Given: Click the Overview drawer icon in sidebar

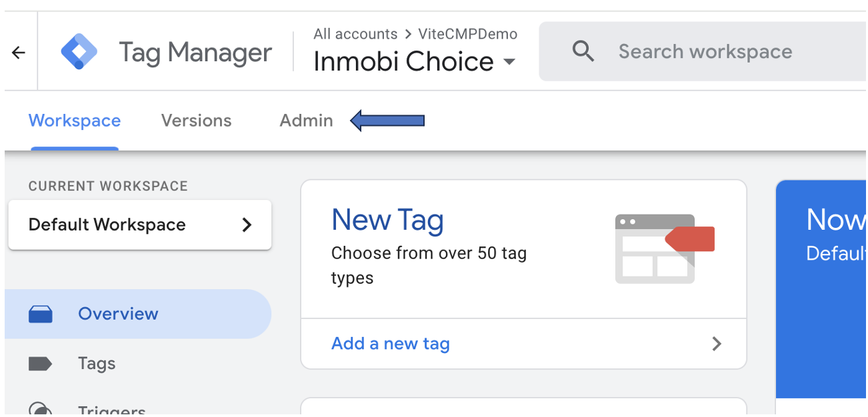Looking at the screenshot, I should pos(41,314).
